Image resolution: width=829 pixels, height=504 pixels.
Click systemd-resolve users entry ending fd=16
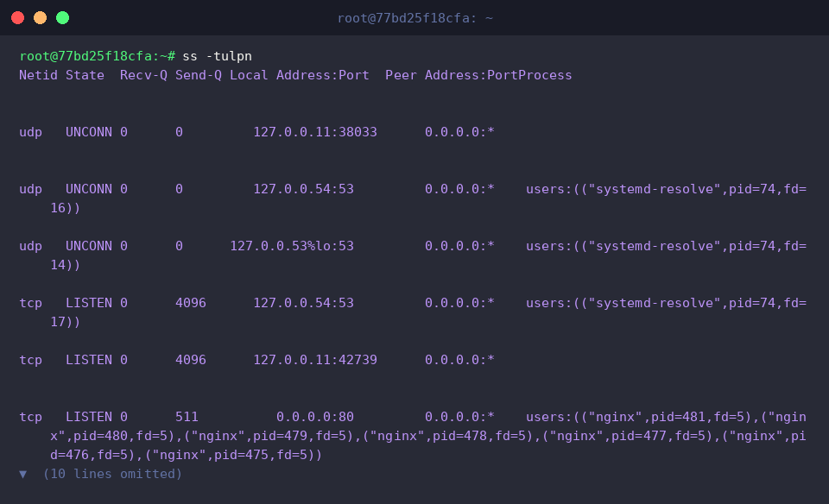[x=666, y=189]
